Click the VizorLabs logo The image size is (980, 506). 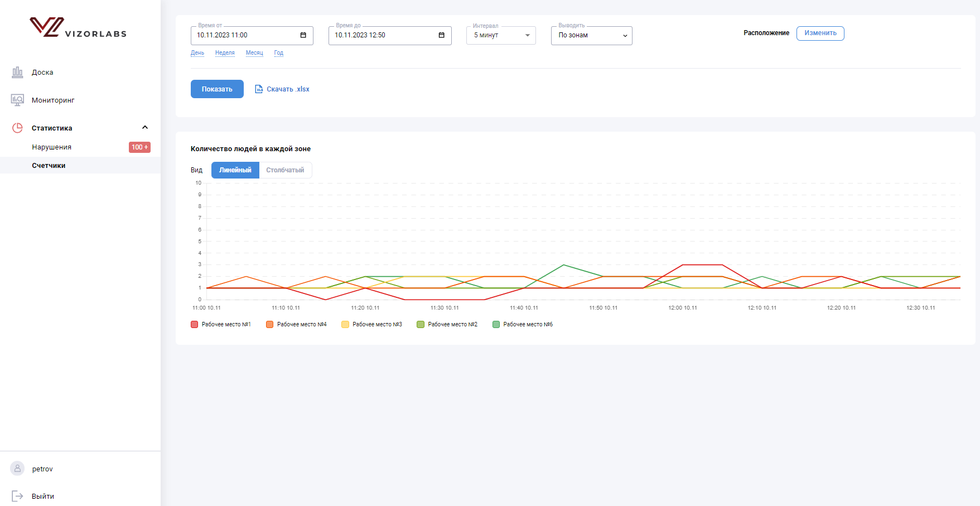[78, 27]
